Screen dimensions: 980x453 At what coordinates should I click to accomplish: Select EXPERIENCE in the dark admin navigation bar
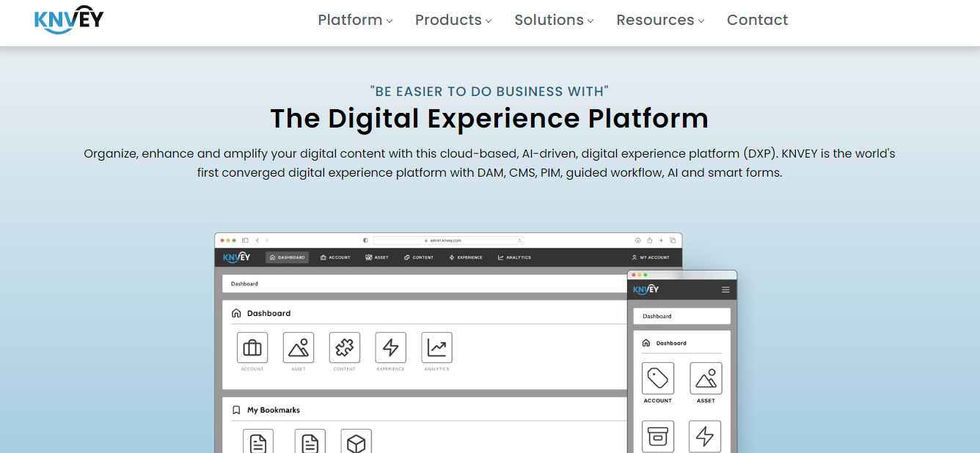coord(465,257)
